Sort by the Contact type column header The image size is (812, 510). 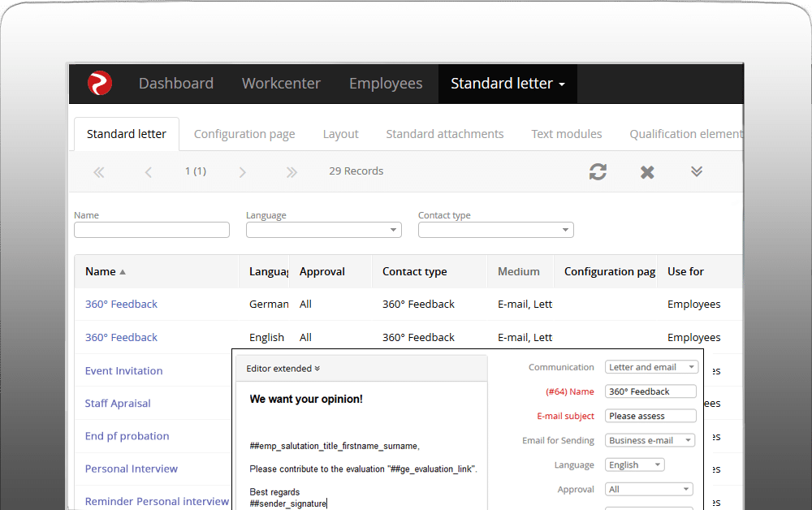pyautogui.click(x=414, y=272)
